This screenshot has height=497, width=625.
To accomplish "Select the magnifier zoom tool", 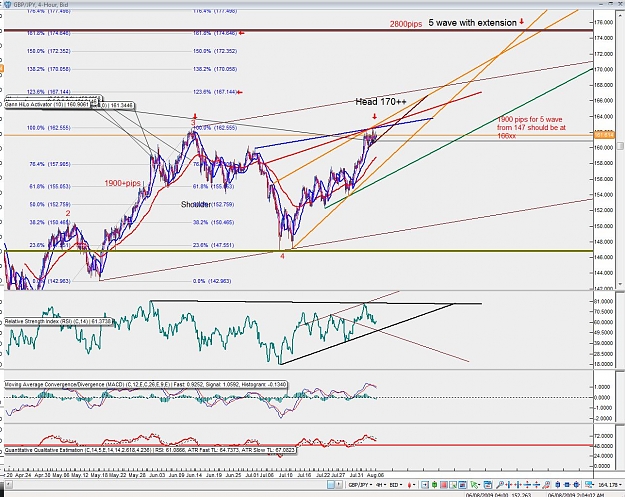I will [x=499, y=485].
